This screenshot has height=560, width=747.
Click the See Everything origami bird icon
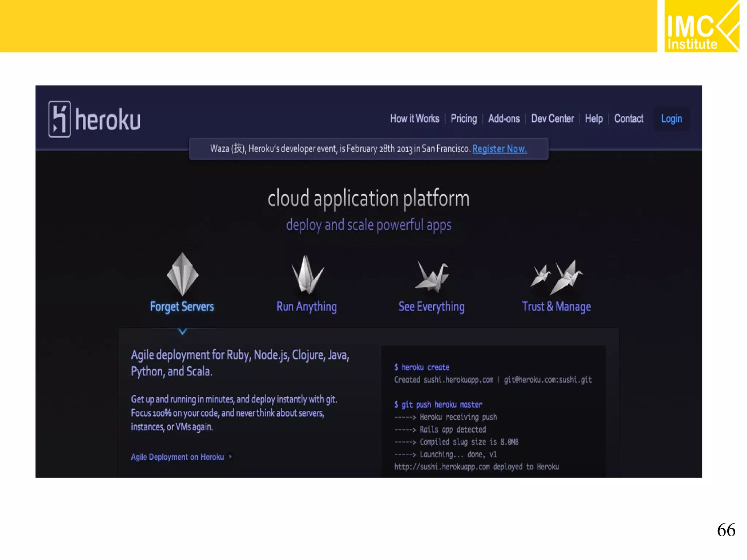click(x=432, y=276)
